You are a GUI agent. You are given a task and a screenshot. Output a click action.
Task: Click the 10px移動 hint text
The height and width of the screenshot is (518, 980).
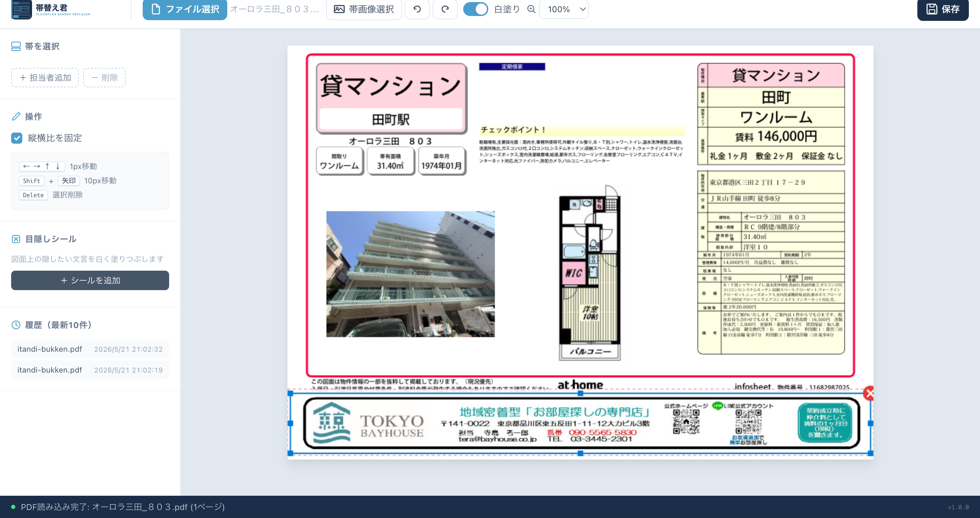coord(101,181)
